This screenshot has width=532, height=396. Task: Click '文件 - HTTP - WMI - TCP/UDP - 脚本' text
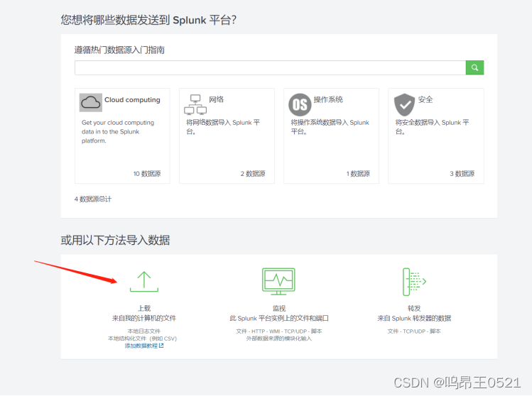[x=279, y=331]
